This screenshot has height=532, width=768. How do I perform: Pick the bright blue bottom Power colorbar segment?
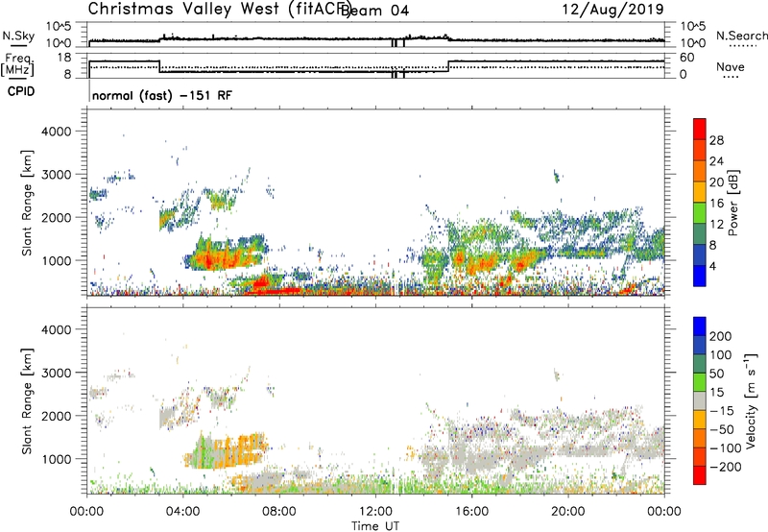pos(700,277)
